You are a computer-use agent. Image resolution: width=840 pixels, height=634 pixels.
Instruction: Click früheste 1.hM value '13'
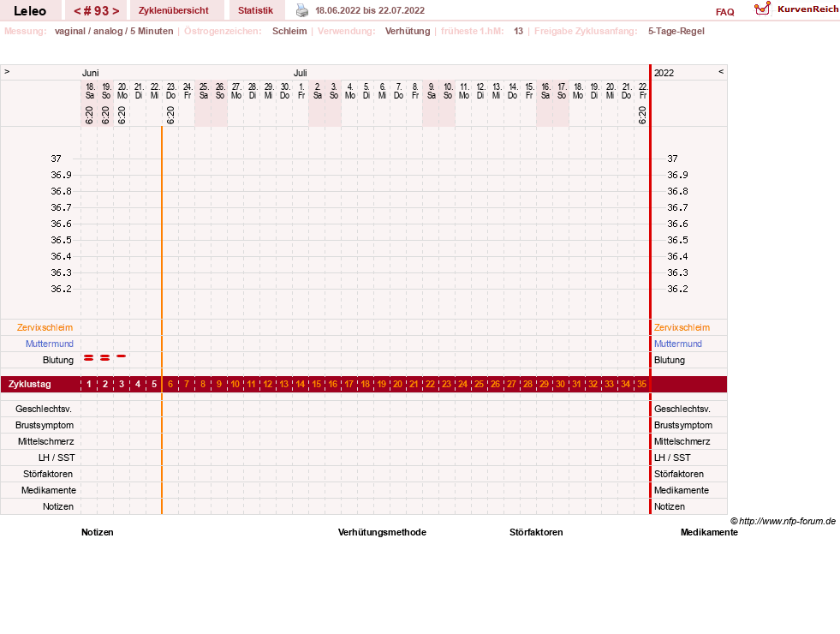[518, 31]
